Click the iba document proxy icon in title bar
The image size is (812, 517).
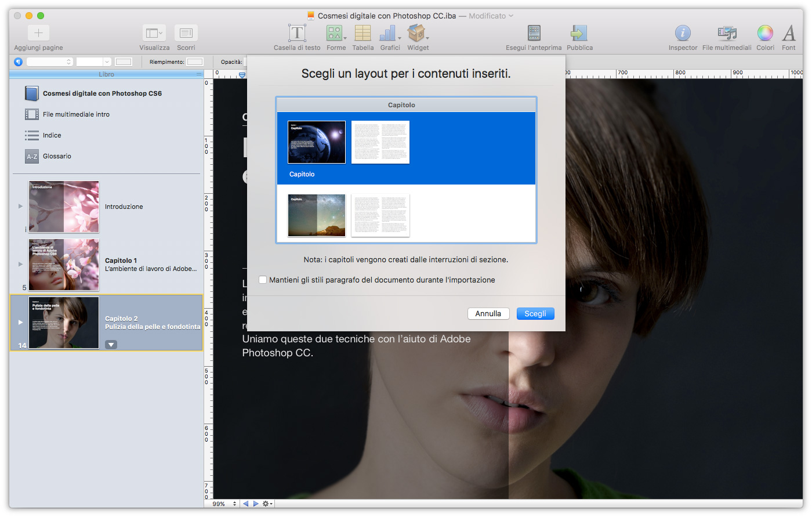(x=311, y=16)
